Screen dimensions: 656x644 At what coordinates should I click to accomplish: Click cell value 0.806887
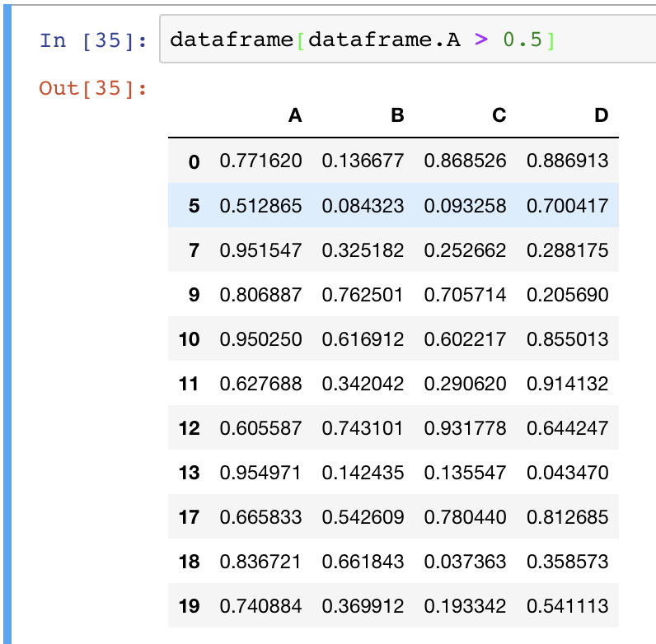(x=260, y=295)
